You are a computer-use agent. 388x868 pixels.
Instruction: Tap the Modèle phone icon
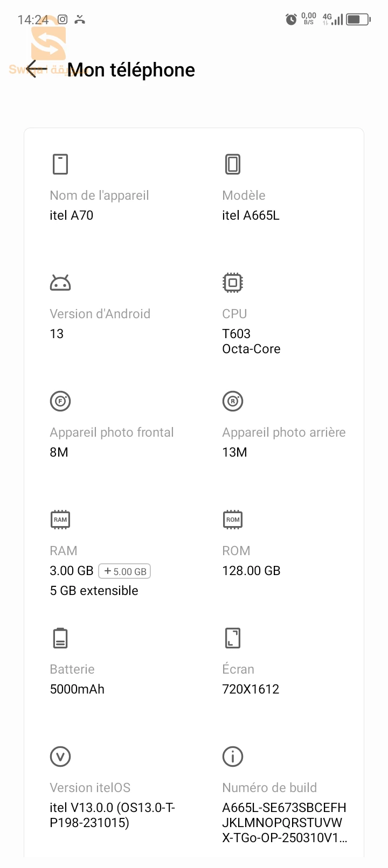pyautogui.click(x=233, y=164)
